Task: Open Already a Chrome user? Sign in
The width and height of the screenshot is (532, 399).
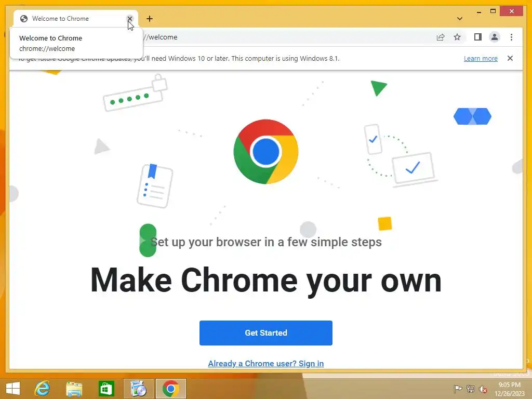Action: (266, 363)
